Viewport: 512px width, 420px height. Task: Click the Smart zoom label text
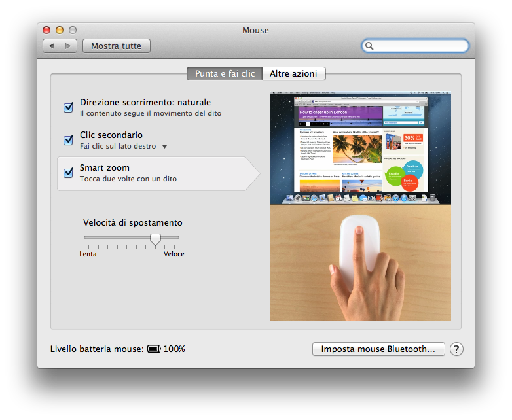coord(105,167)
